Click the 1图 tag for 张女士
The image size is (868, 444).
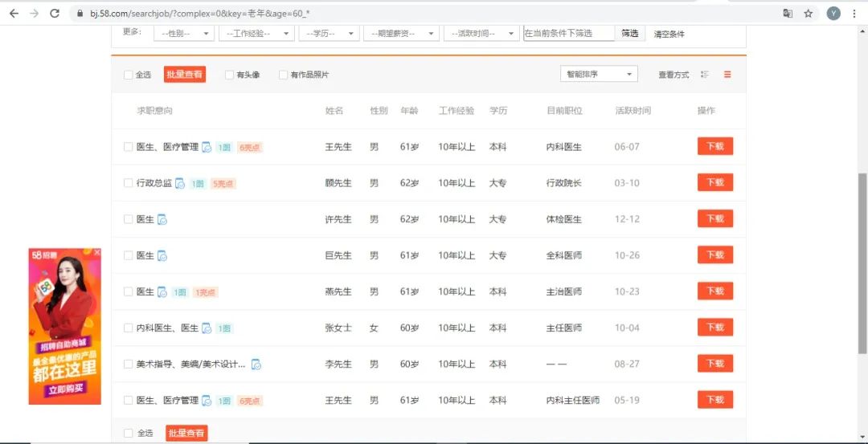223,328
